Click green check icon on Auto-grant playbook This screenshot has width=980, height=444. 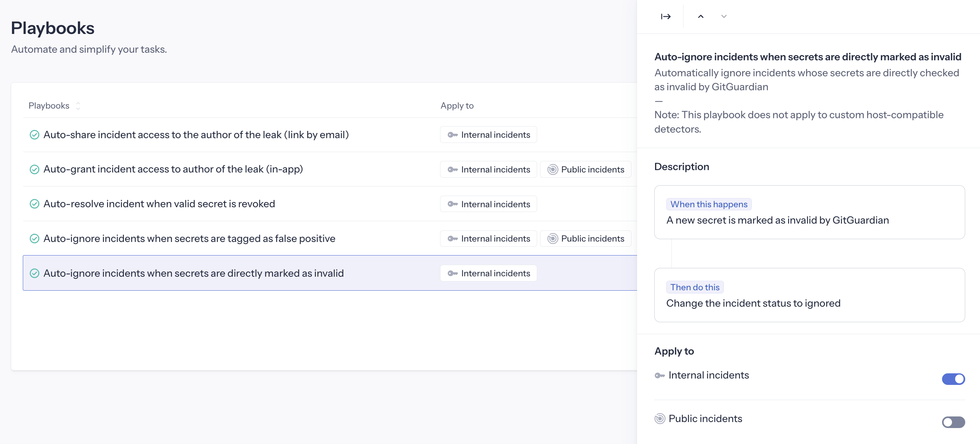pos(34,169)
